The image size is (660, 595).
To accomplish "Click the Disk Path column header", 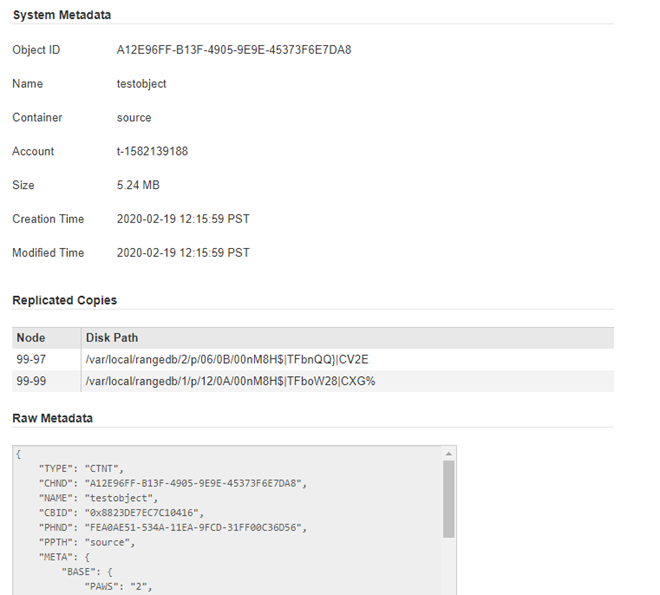I will click(x=112, y=338).
